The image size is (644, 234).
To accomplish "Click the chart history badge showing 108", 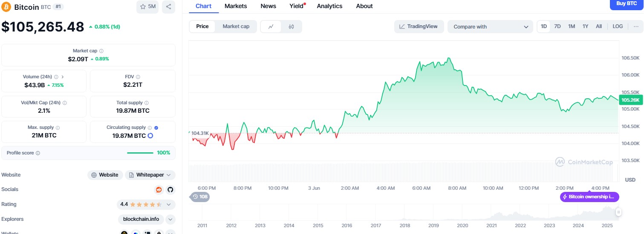I will click(200, 197).
